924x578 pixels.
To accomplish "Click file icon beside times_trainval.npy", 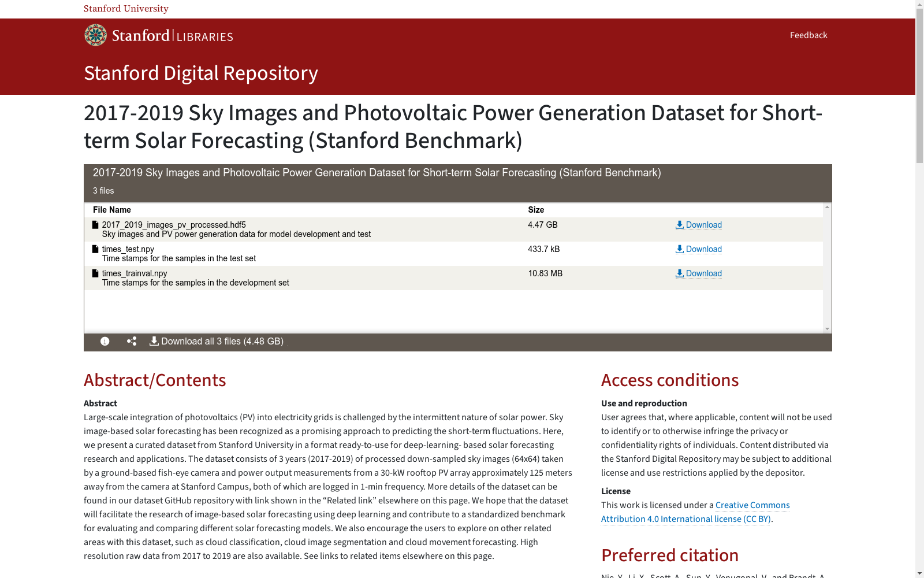I will point(95,273).
